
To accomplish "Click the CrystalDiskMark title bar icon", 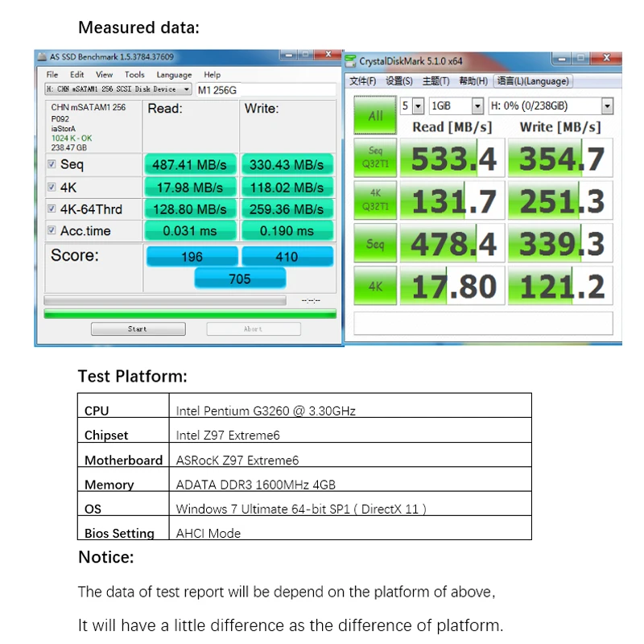I will (350, 61).
